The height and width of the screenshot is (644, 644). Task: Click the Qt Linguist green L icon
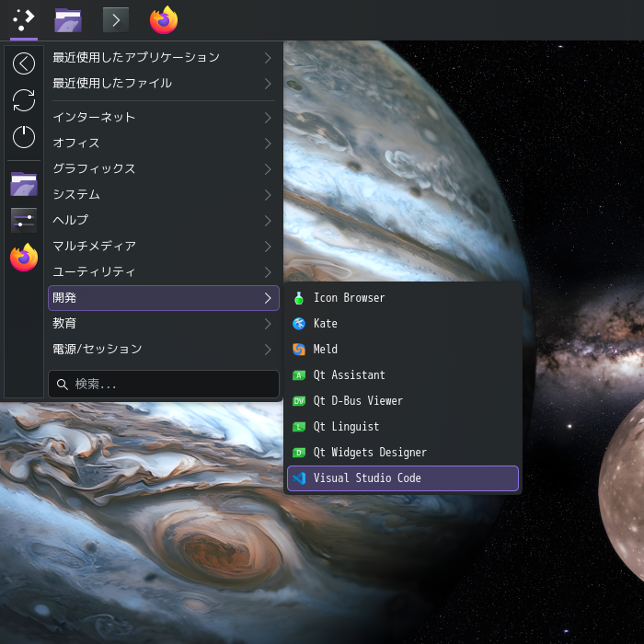point(299,427)
